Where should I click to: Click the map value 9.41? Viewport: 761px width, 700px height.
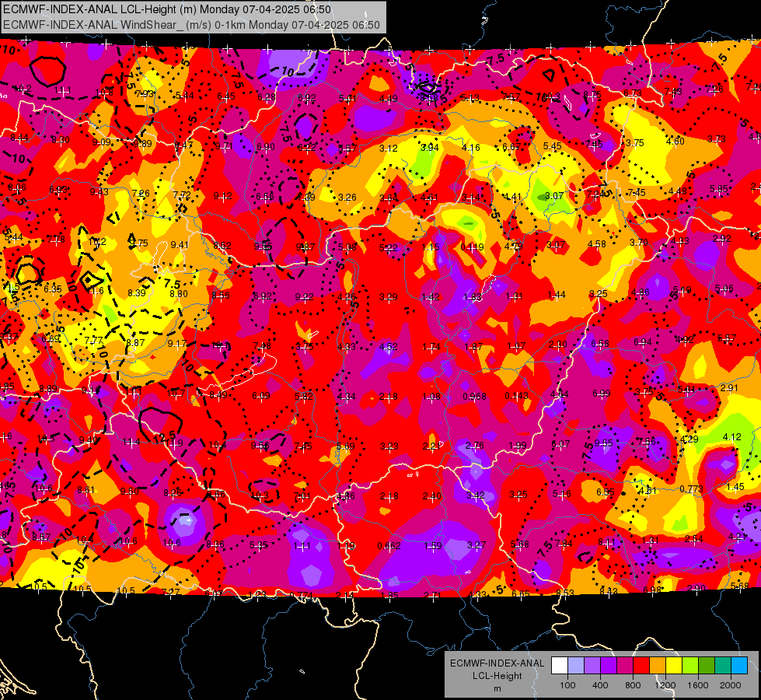180,245
